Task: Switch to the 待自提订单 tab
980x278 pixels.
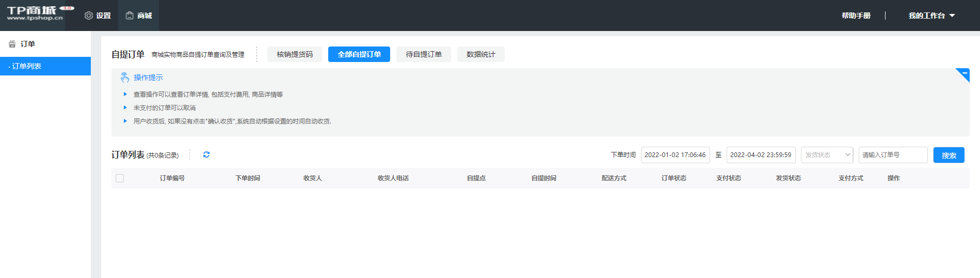Action: (x=423, y=54)
